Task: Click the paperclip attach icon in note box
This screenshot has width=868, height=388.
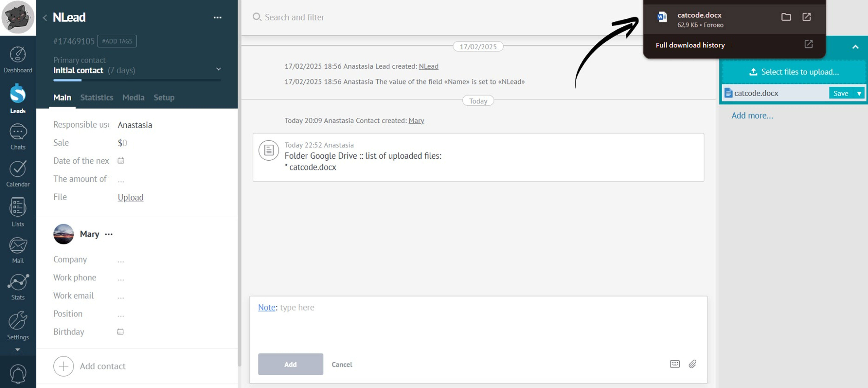Action: point(692,364)
